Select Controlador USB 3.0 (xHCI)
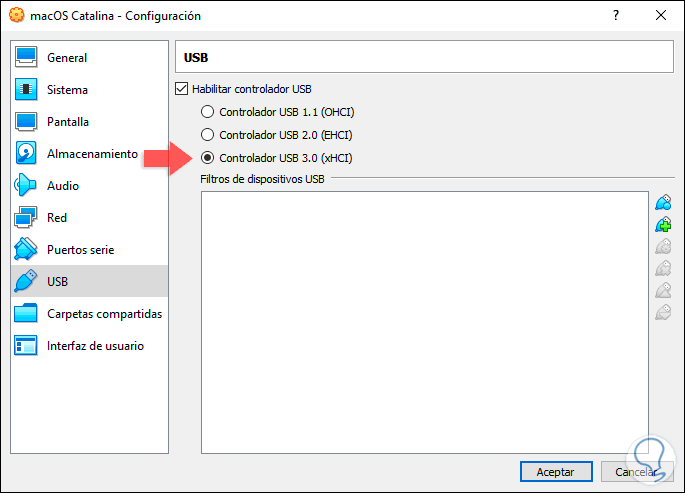This screenshot has width=685, height=493. point(207,158)
